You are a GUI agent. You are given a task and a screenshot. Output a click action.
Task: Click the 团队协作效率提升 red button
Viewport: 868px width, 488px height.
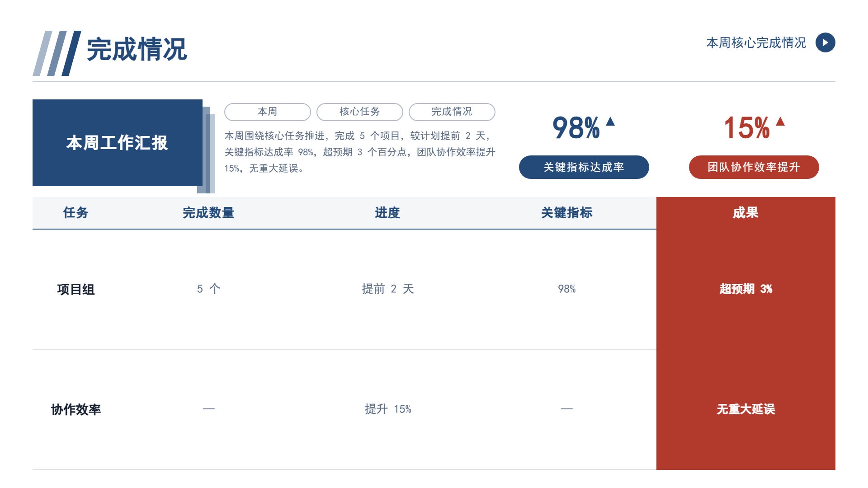point(754,167)
